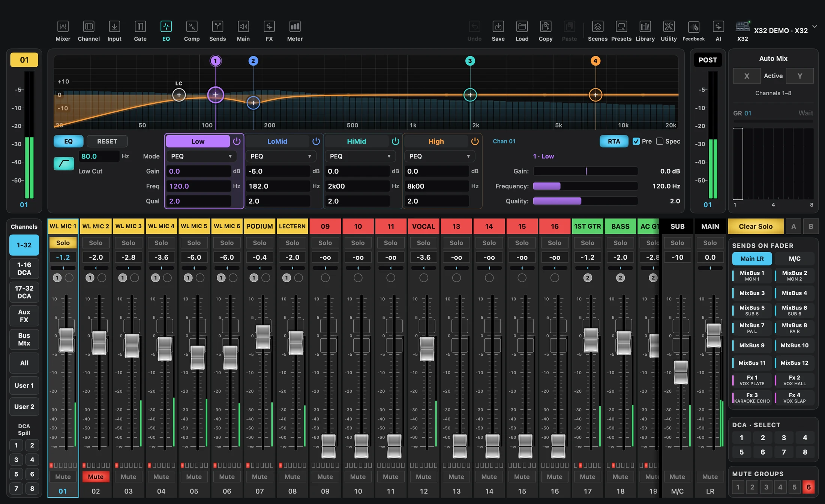Open the High band PEQ dropdown
This screenshot has height=504, width=825.
click(x=439, y=156)
